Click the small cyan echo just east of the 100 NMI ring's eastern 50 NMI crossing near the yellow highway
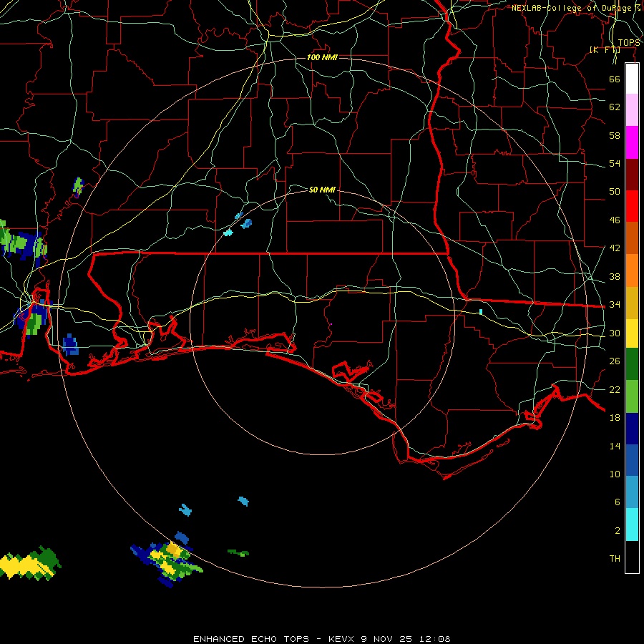This screenshot has height=644, width=644. 481,312
